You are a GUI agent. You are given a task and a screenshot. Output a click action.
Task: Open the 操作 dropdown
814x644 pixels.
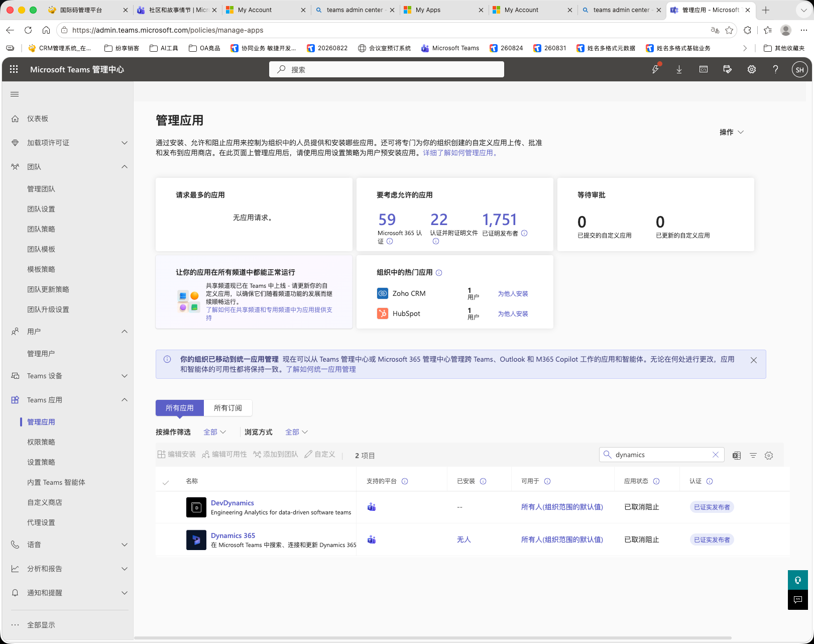731,132
